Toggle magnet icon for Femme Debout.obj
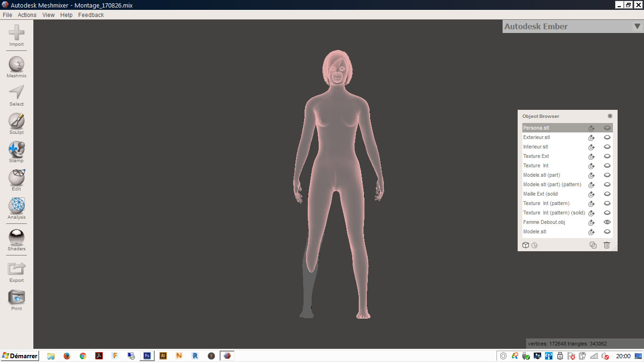644x362 pixels. pyautogui.click(x=591, y=222)
